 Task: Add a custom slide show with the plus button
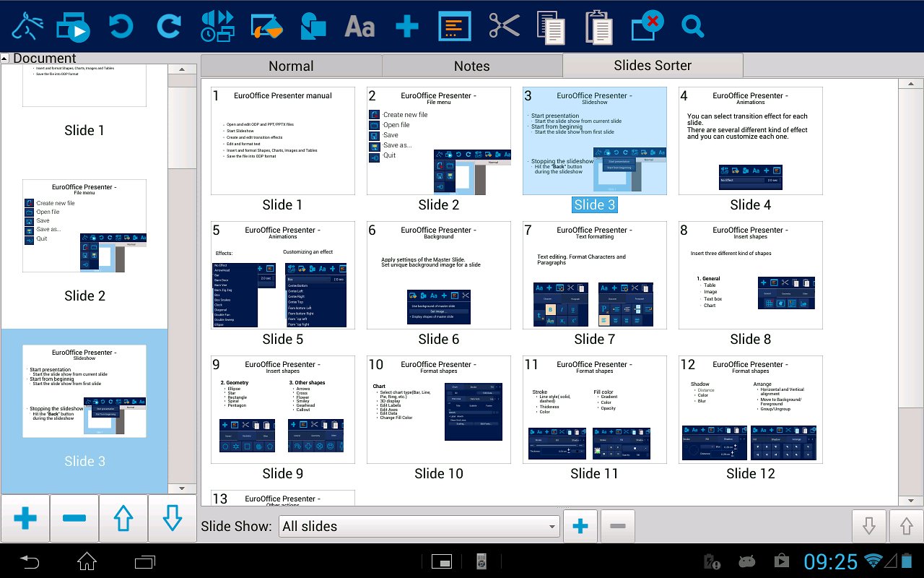(x=580, y=526)
